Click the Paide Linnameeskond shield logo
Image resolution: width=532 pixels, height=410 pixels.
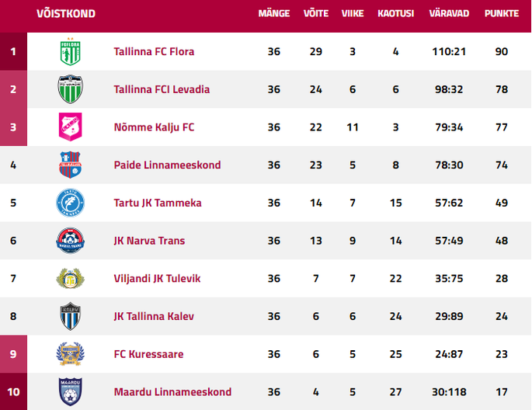point(70,165)
